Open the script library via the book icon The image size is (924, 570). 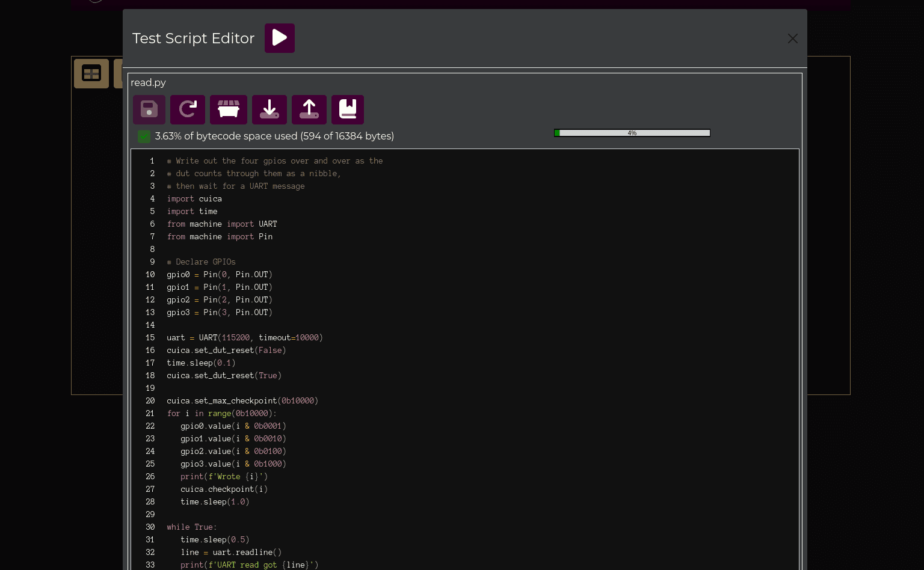[348, 109]
